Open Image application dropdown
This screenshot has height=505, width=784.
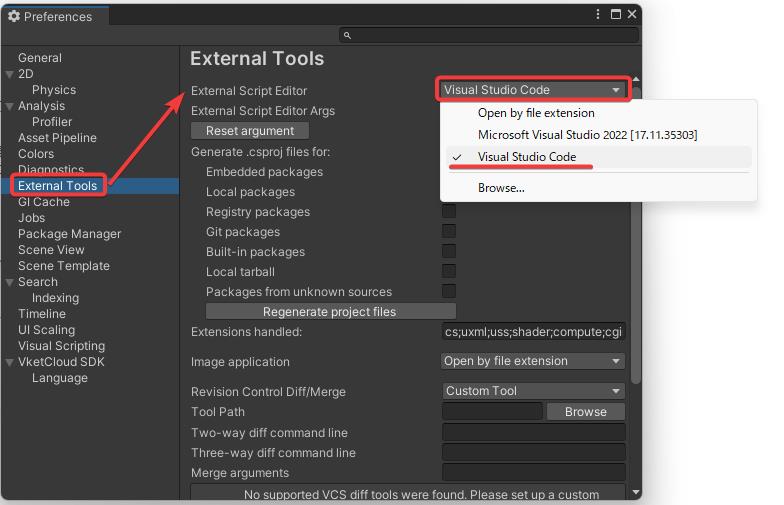click(x=533, y=361)
